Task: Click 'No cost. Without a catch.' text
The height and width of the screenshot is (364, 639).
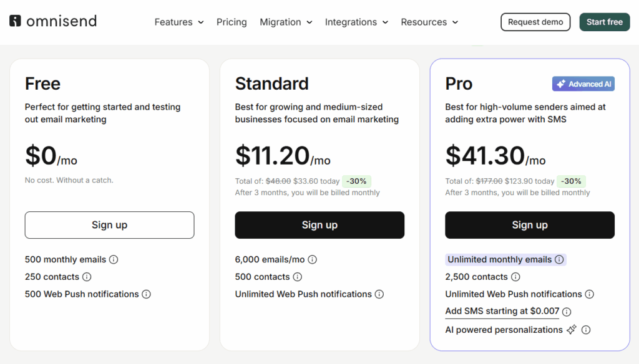Action: (x=69, y=180)
